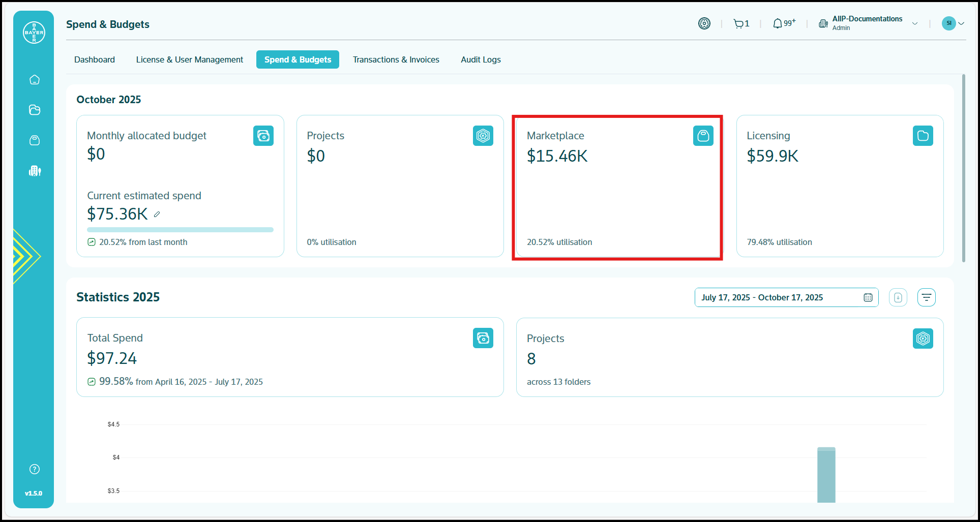Click the Licensing spend card

[840, 186]
